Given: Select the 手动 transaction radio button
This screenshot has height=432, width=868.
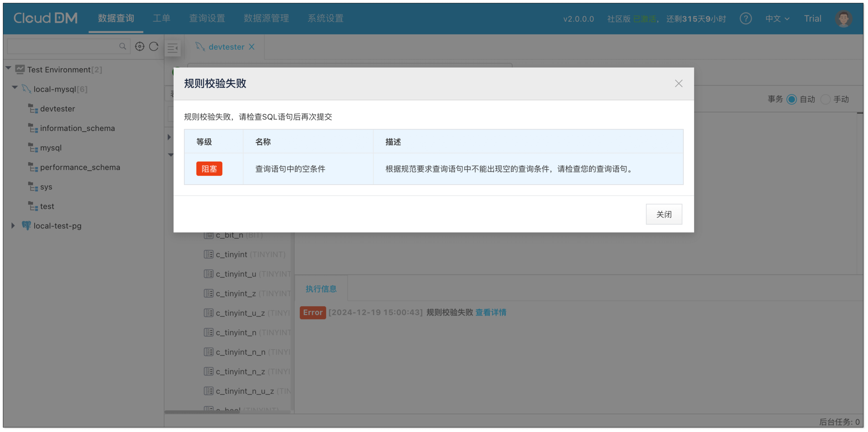Looking at the screenshot, I should click(825, 99).
